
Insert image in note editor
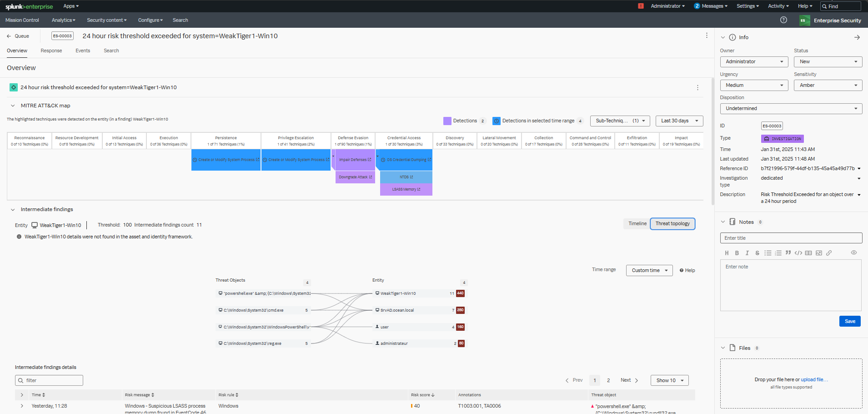coord(819,253)
